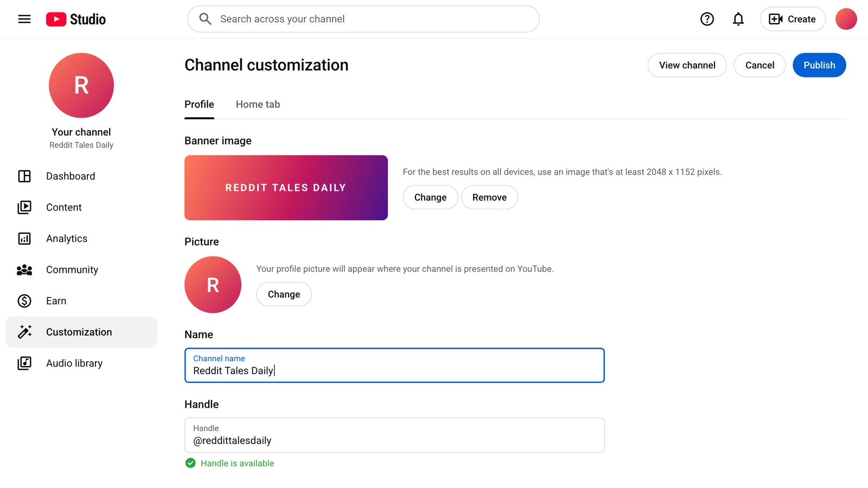Click the 'Name' section heading
The width and height of the screenshot is (868, 488).
click(199, 335)
